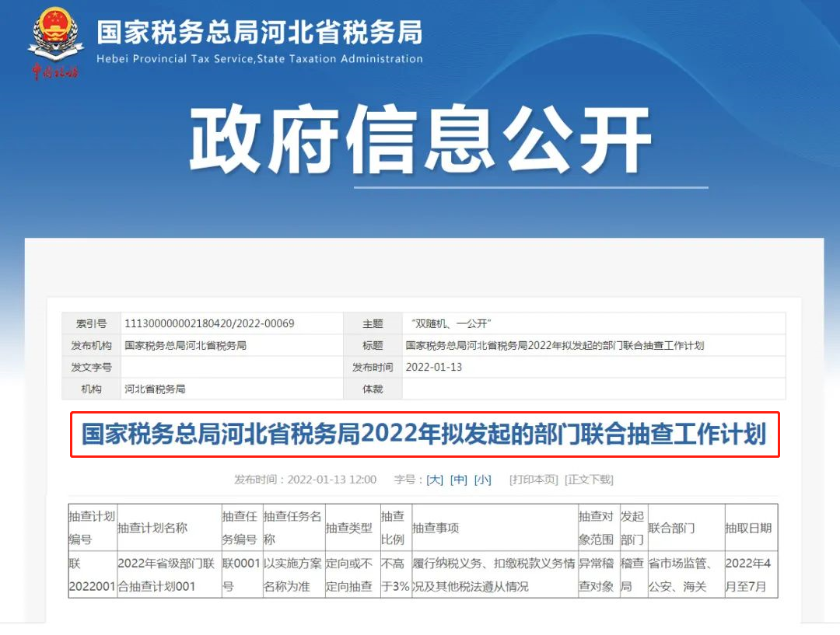
Task: Click the 履行纳税义务 inspection items cell
Action: point(495,575)
